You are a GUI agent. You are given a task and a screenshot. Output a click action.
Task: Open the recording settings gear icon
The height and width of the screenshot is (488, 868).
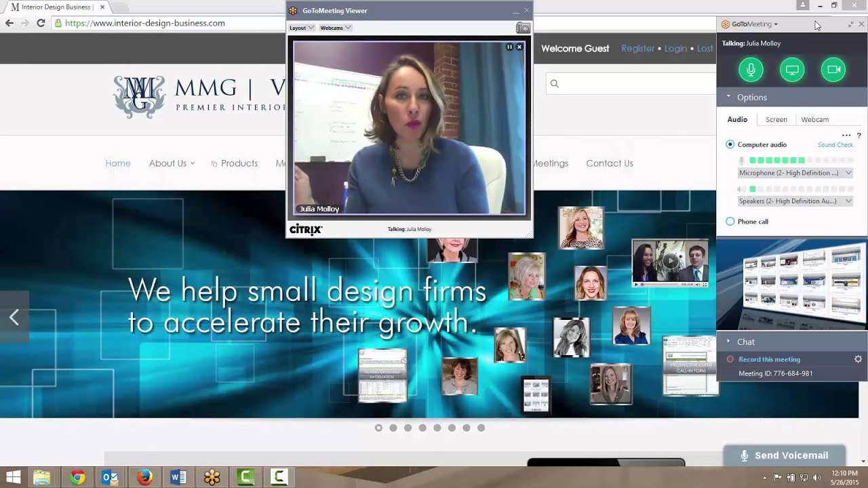pos(858,359)
